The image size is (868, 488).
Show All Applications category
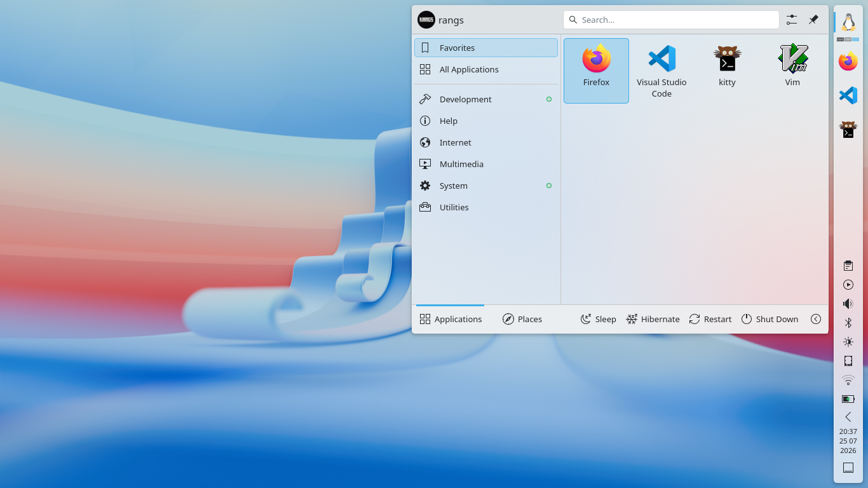(x=486, y=69)
